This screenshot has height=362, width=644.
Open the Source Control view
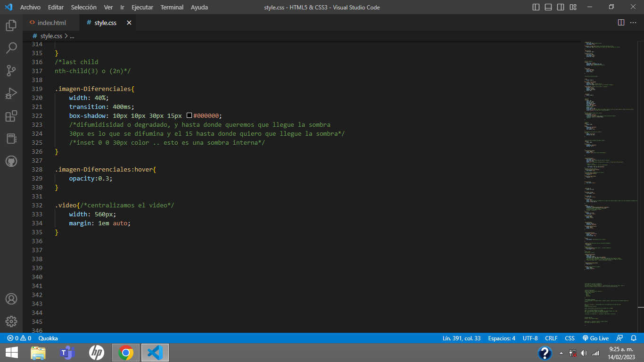coord(11,71)
